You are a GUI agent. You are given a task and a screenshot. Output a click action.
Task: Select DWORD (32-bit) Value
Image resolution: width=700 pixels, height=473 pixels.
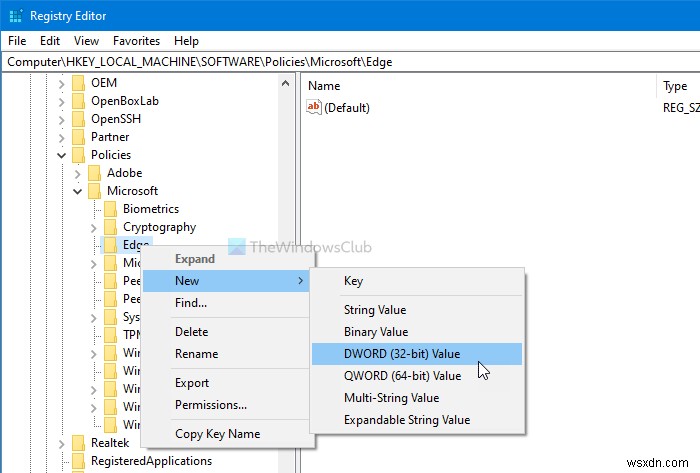417,354
